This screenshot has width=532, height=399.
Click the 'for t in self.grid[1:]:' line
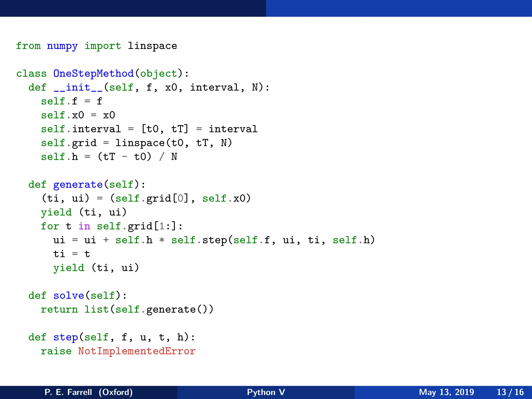click(x=112, y=226)
